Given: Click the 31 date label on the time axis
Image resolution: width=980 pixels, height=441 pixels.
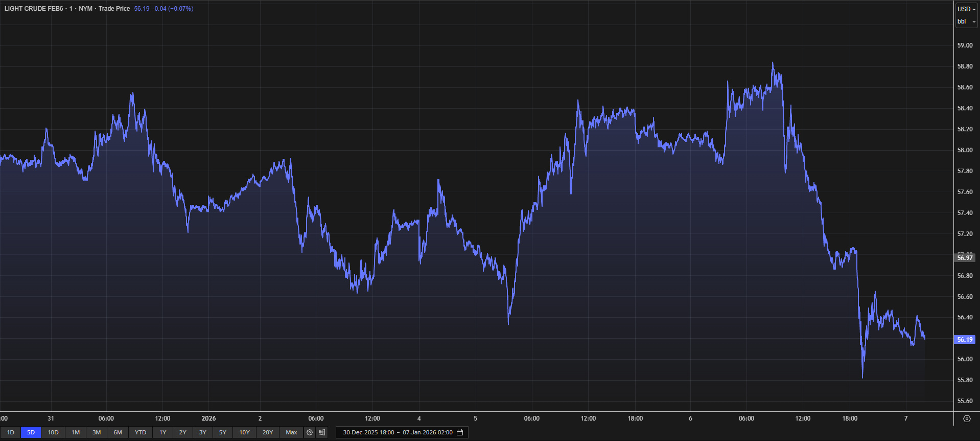Looking at the screenshot, I should 51,419.
